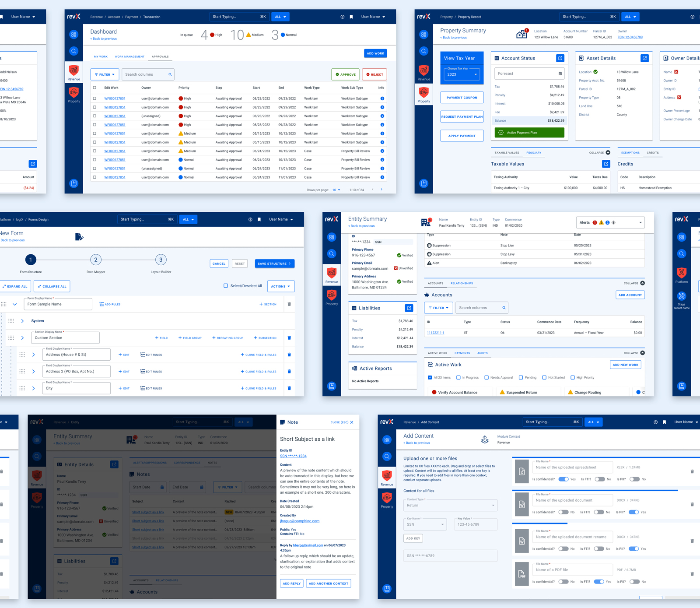Open Change Tax Year 2023 dropdown

click(x=462, y=74)
